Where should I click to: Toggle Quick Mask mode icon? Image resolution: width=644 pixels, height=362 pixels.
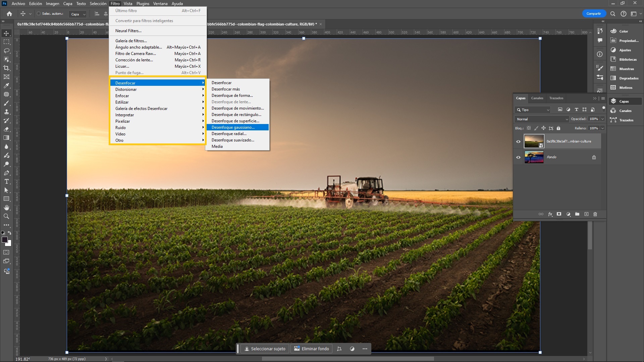click(x=6, y=252)
